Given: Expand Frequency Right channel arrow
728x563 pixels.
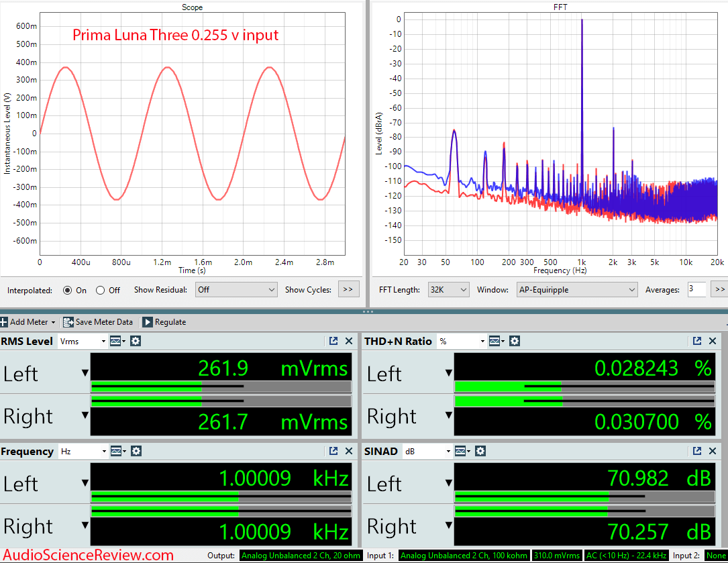Looking at the screenshot, I should (85, 525).
